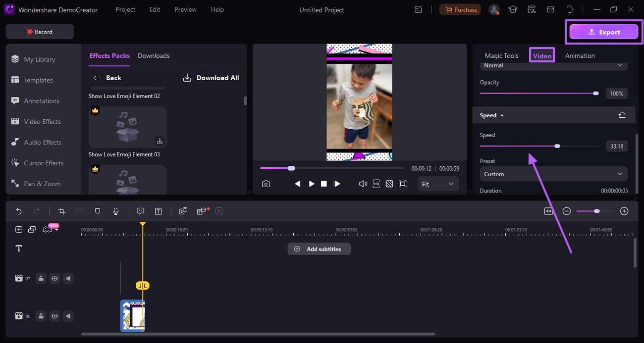
Task: Open the notes icon in title bar
Action: click(x=418, y=9)
